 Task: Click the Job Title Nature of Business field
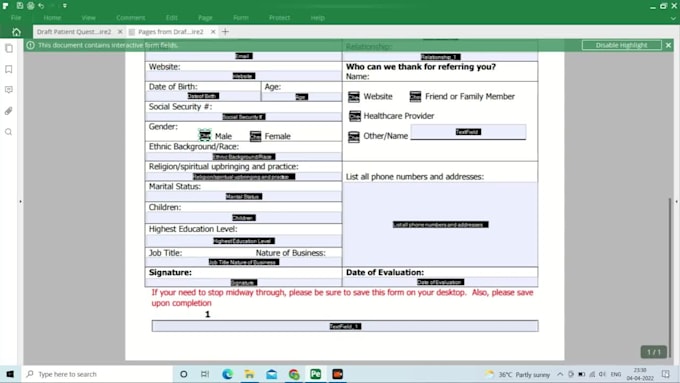pyautogui.click(x=243, y=262)
